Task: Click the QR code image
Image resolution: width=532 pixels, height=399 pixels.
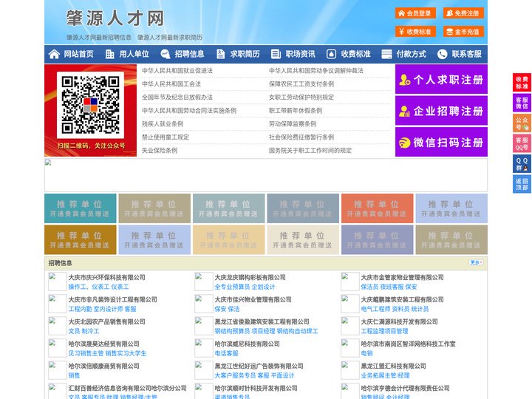Action: point(90,105)
